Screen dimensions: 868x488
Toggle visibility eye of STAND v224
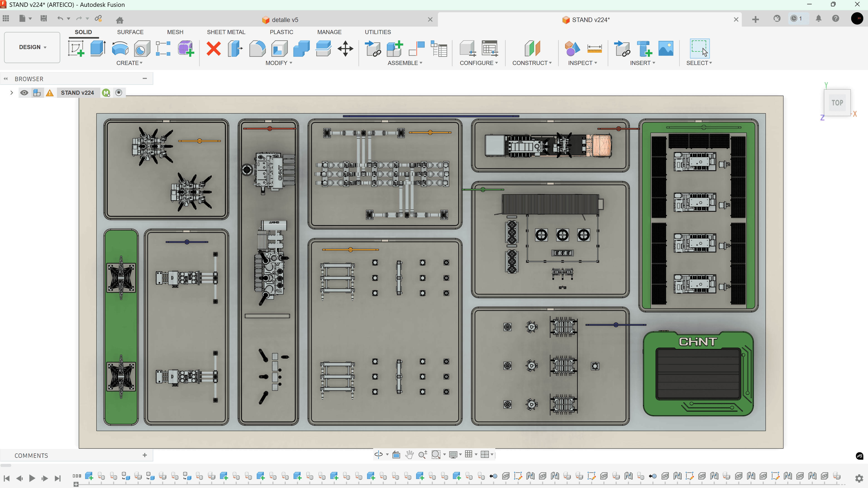point(24,93)
